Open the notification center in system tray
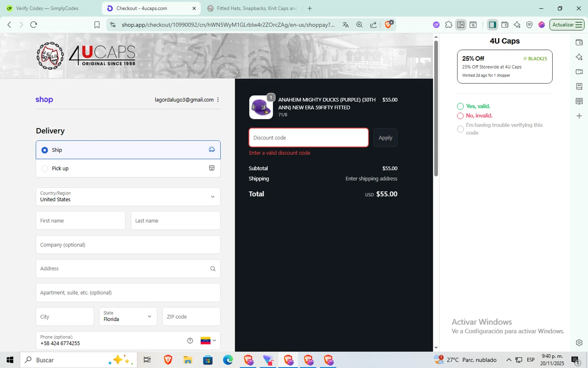This screenshot has width=588, height=368. tap(575, 360)
